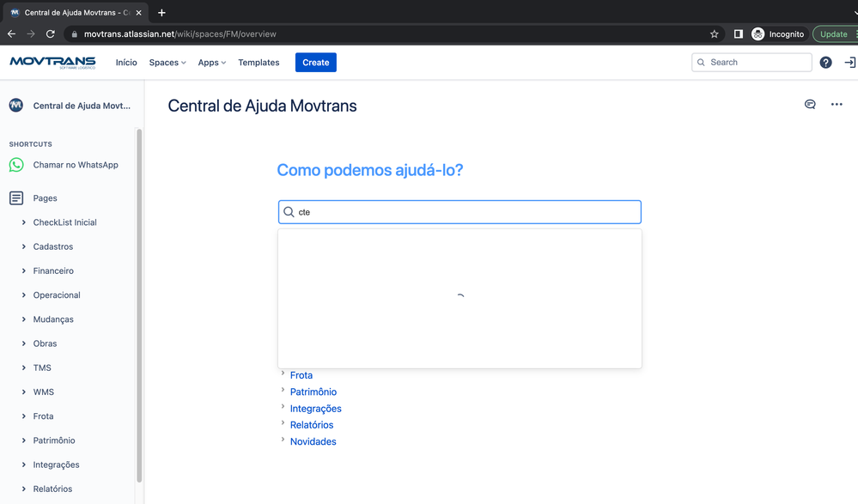Viewport: 858px width, 504px height.
Task: Click the Create button
Action: click(316, 63)
